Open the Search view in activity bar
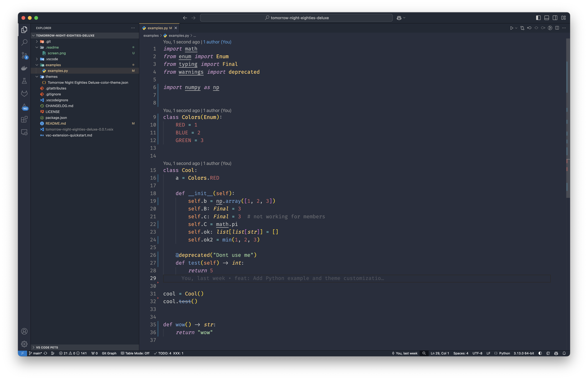 click(x=24, y=43)
